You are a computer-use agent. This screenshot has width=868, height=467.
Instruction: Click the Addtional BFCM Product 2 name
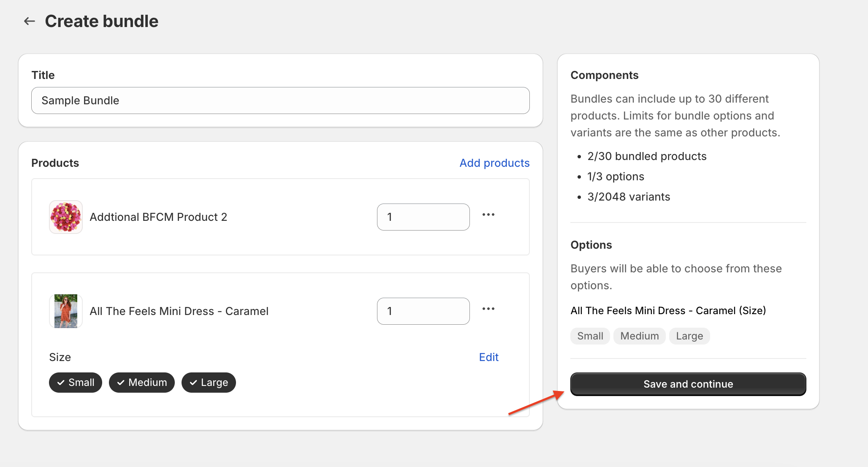point(158,217)
